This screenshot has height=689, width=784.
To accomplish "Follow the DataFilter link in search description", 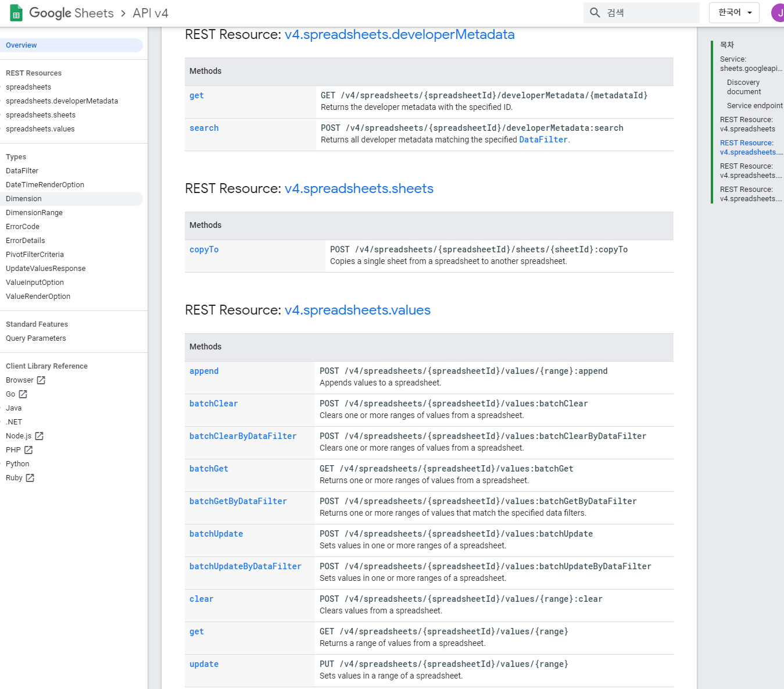I will (543, 140).
